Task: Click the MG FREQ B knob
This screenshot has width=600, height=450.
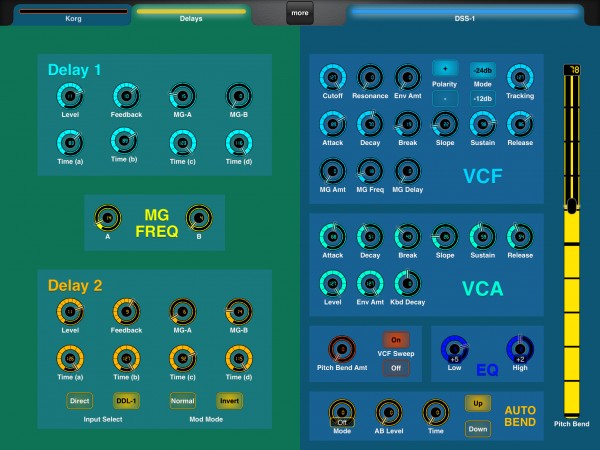Action: (x=199, y=218)
